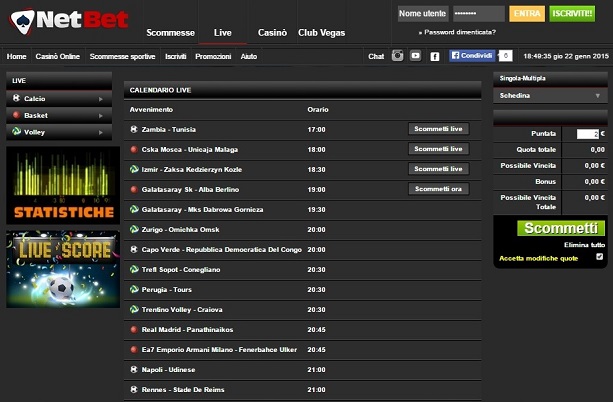Click soccer icon on Napoli - Udinese row
Screen dimensions: 613x403
[x=134, y=369]
